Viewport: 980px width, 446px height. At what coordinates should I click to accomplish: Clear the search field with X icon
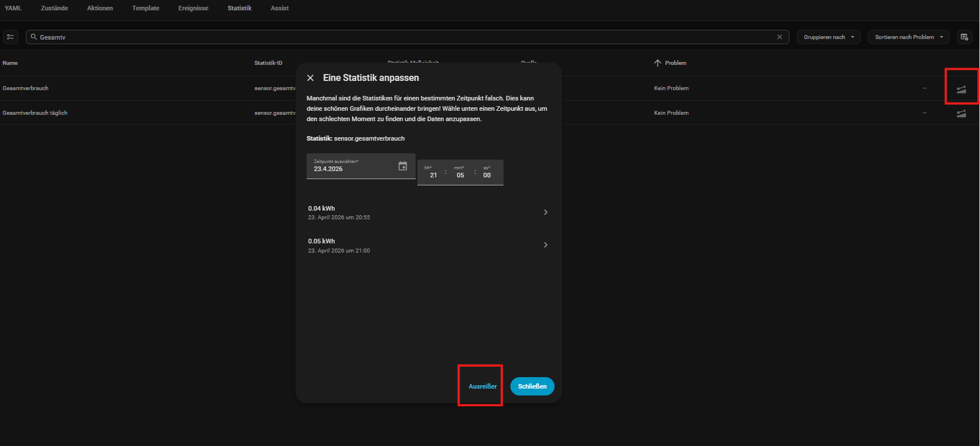click(x=780, y=37)
